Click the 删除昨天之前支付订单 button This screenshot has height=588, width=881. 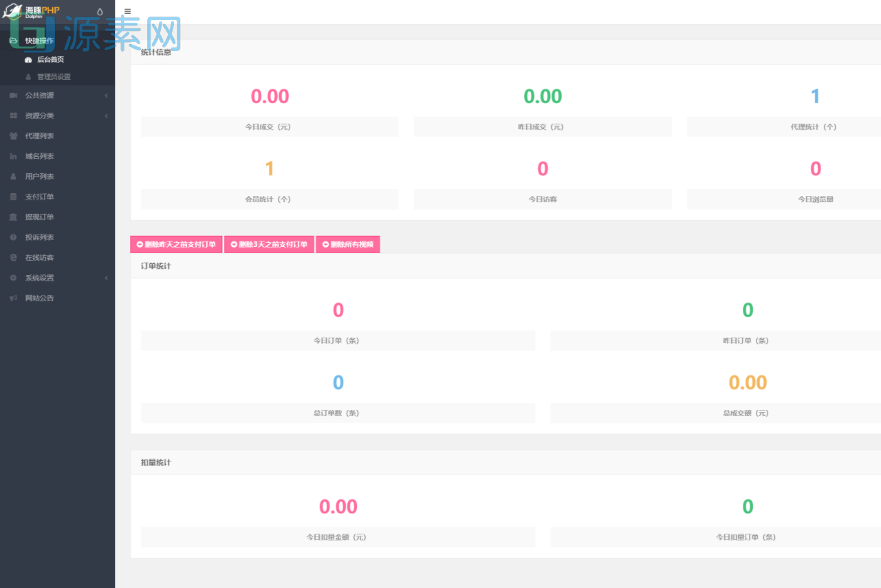coord(176,244)
